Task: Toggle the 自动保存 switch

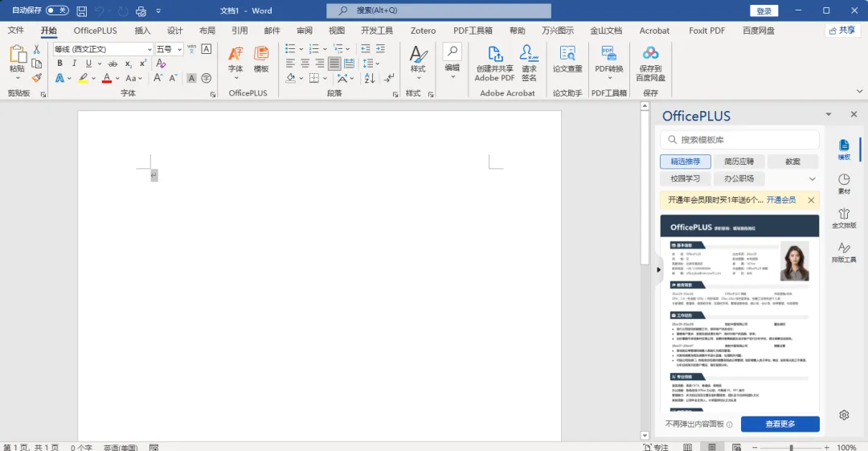Action: point(57,10)
